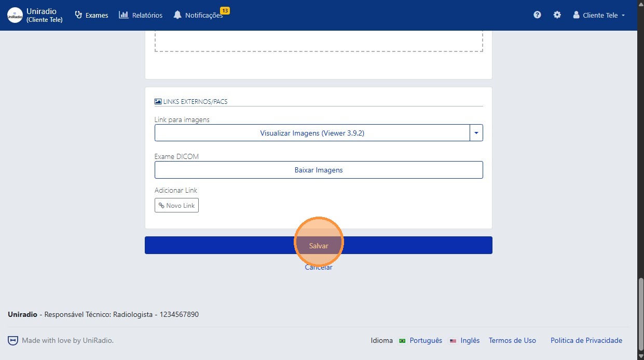Open the Exames menu
The image size is (644, 360).
(x=91, y=15)
